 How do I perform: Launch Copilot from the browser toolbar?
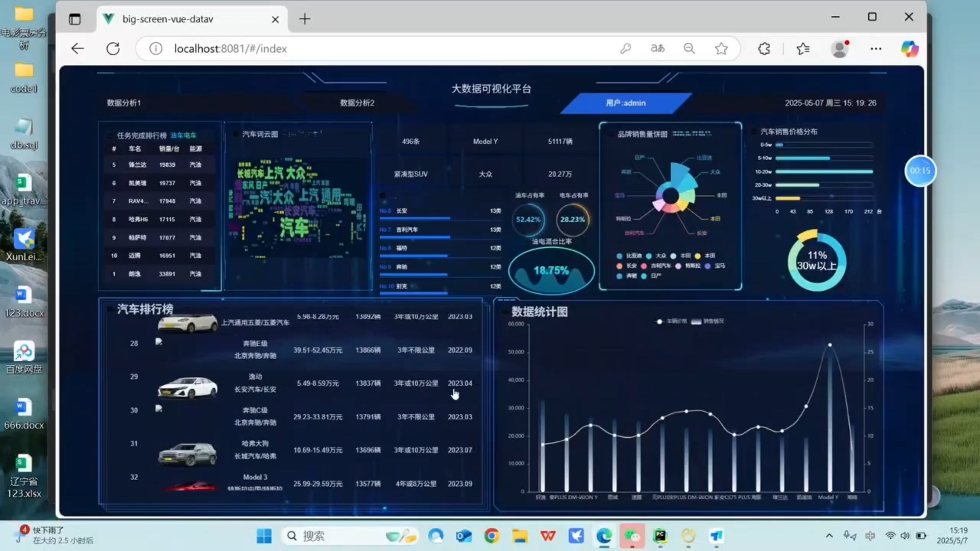tap(910, 48)
